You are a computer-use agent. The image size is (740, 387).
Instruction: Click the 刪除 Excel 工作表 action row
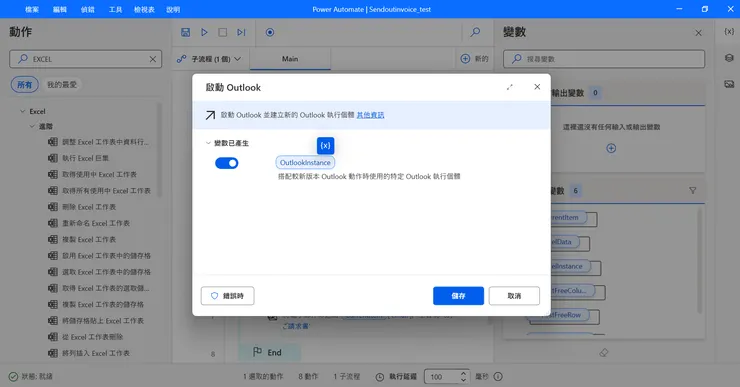click(82, 207)
